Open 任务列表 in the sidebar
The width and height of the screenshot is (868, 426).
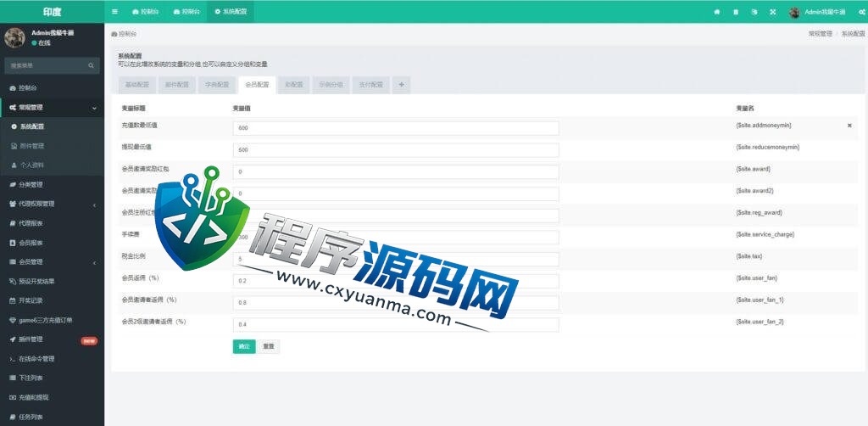point(52,417)
